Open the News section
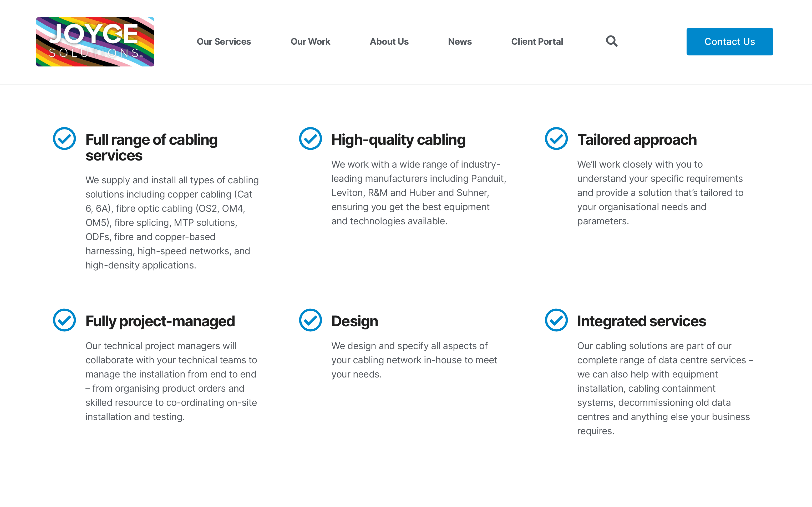The height and width of the screenshot is (507, 812). click(460, 42)
